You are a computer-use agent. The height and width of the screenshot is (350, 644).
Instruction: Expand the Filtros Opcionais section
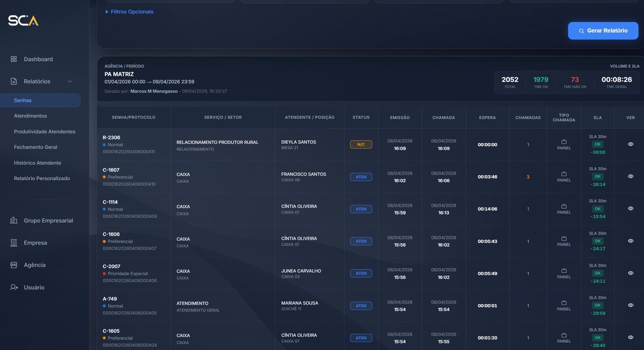click(x=129, y=12)
